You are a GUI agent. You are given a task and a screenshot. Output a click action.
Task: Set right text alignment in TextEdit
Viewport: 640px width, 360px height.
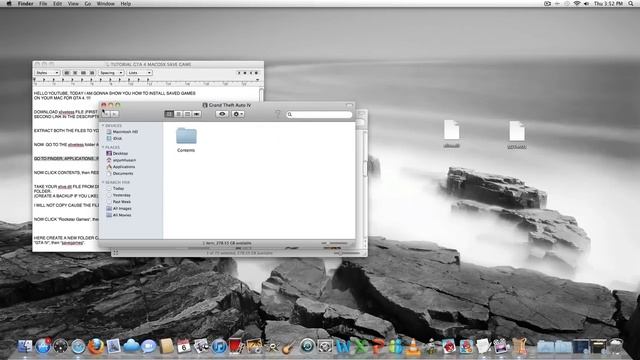pyautogui.click(x=92, y=73)
